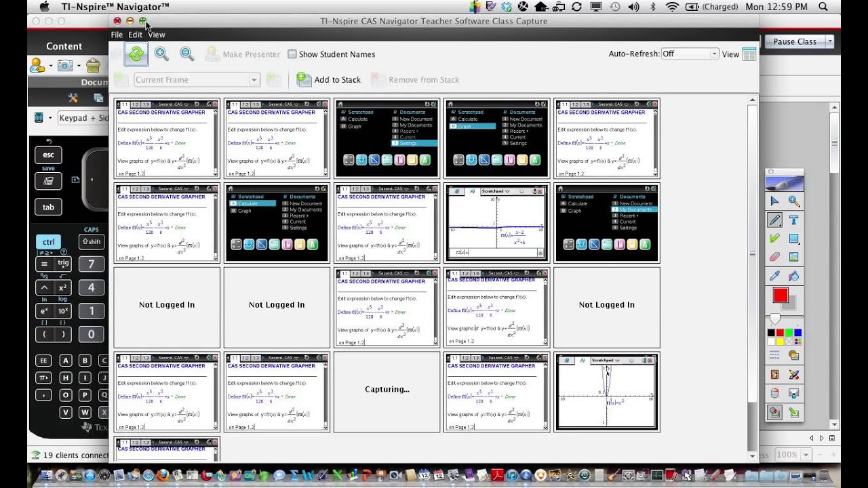Open the Edit menu in Class Capture
868x488 pixels.
pyautogui.click(x=136, y=35)
